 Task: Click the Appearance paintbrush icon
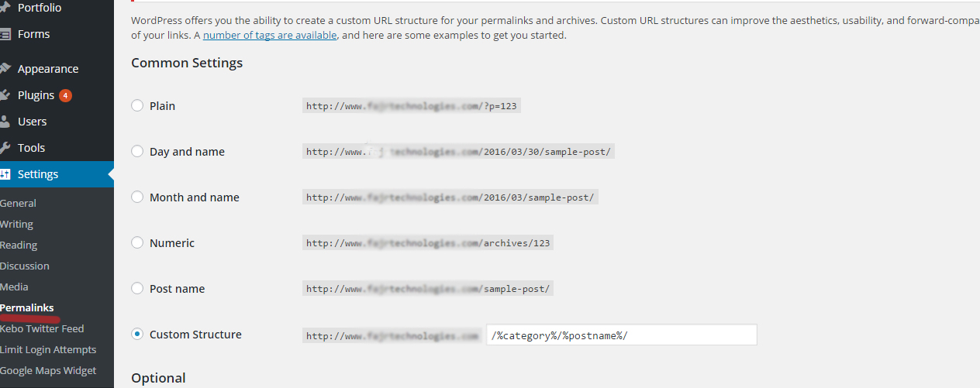[x=4, y=69]
